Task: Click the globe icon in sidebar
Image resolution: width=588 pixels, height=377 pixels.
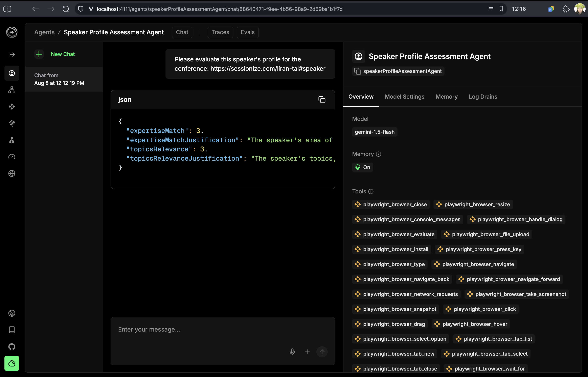Action: coord(12,173)
